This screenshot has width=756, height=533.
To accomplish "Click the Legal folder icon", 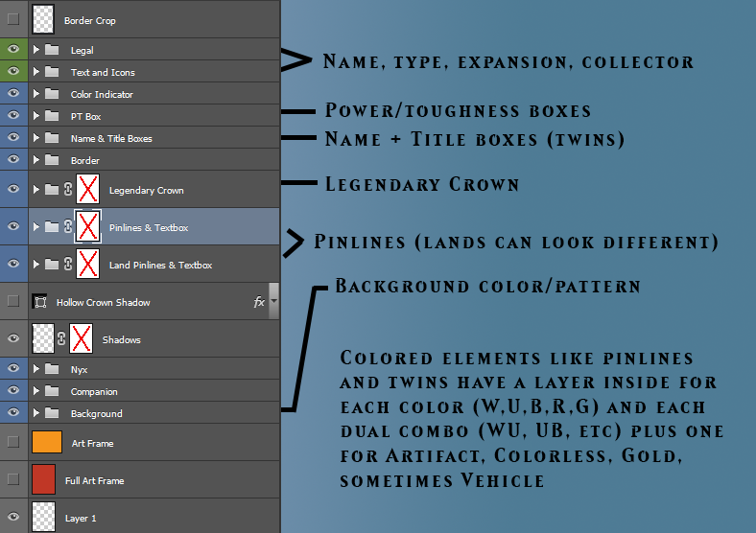I will [52, 50].
